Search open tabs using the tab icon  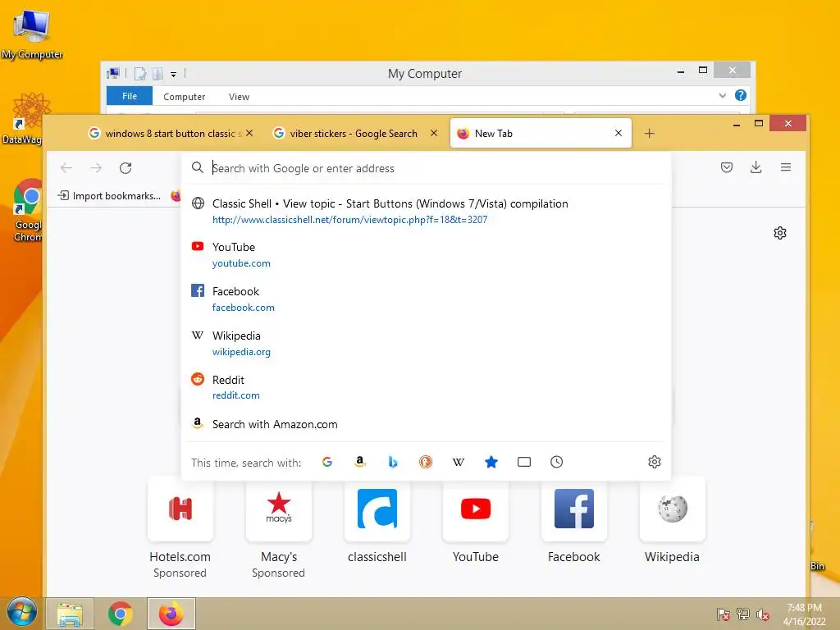[524, 462]
